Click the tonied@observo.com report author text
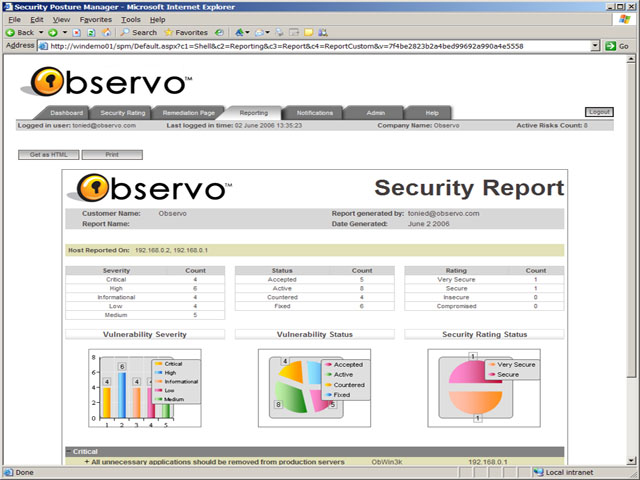 [443, 213]
